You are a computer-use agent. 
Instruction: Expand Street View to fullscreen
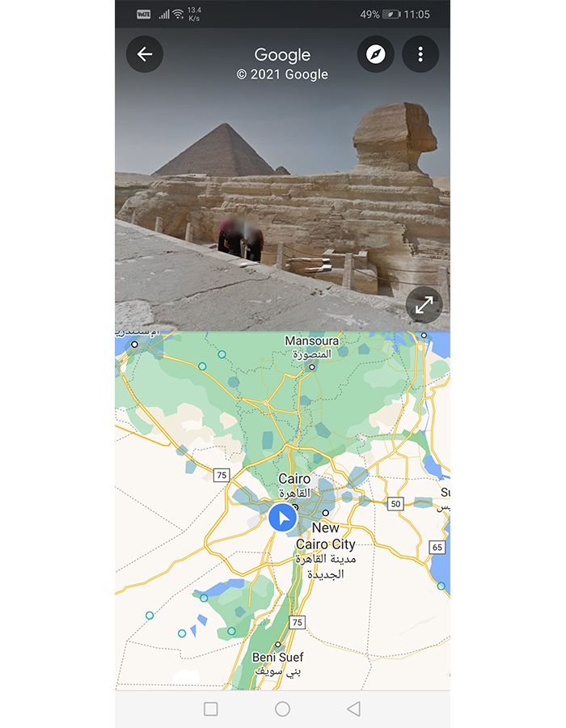coord(424,305)
